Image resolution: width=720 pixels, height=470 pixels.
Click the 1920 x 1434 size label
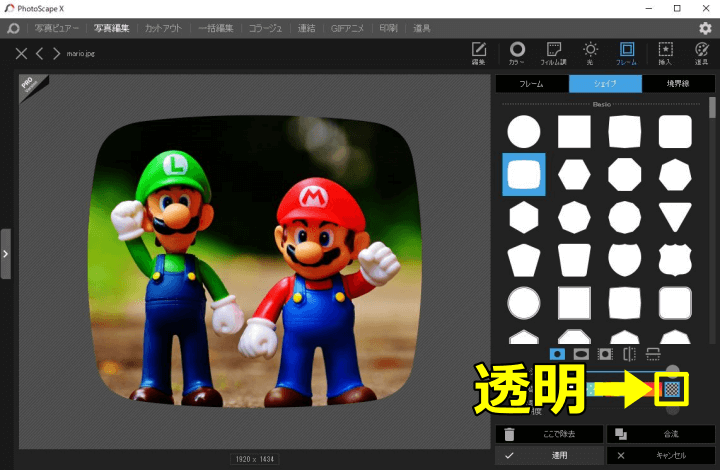point(255,459)
